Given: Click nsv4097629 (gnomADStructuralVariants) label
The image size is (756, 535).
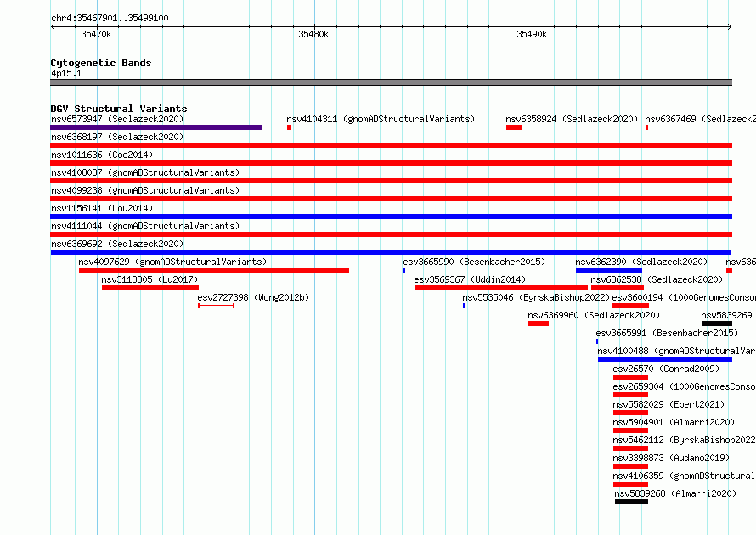Looking at the screenshot, I should click(x=172, y=262).
